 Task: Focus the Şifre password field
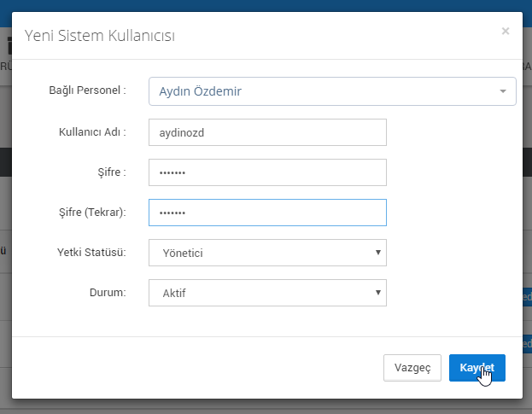pyautogui.click(x=267, y=172)
